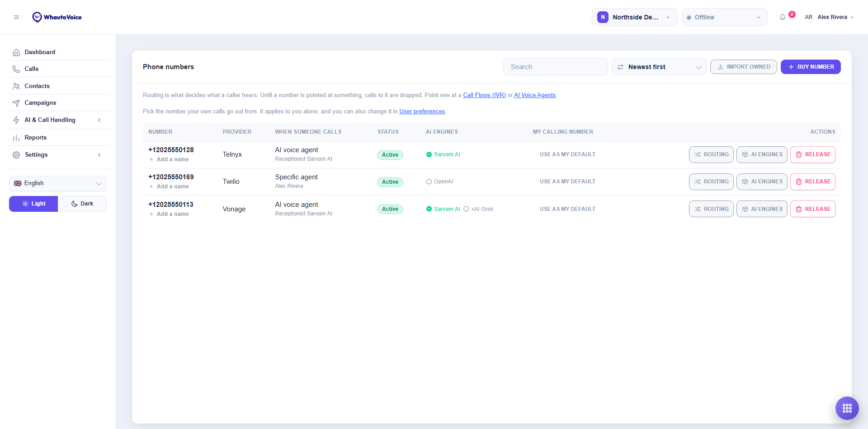Image resolution: width=868 pixels, height=429 pixels.
Task: Click the hamburger menu icon
Action: [x=16, y=17]
